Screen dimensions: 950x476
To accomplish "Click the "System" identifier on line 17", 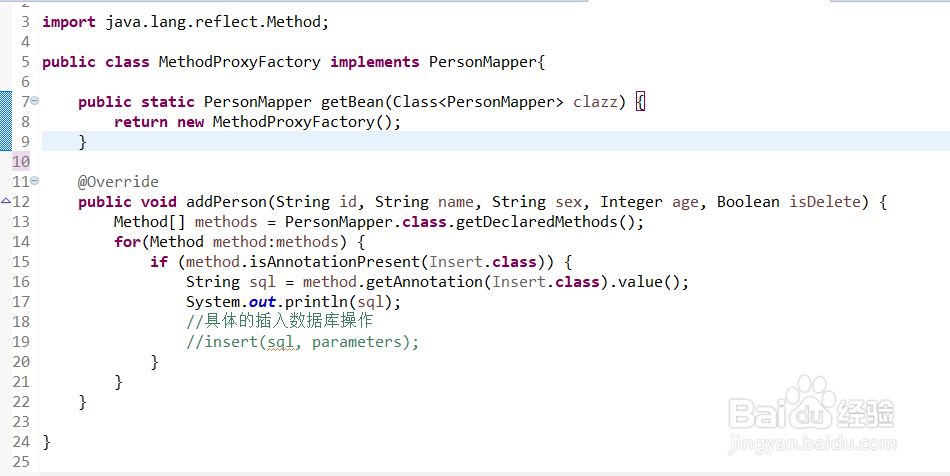I will click(x=213, y=302).
